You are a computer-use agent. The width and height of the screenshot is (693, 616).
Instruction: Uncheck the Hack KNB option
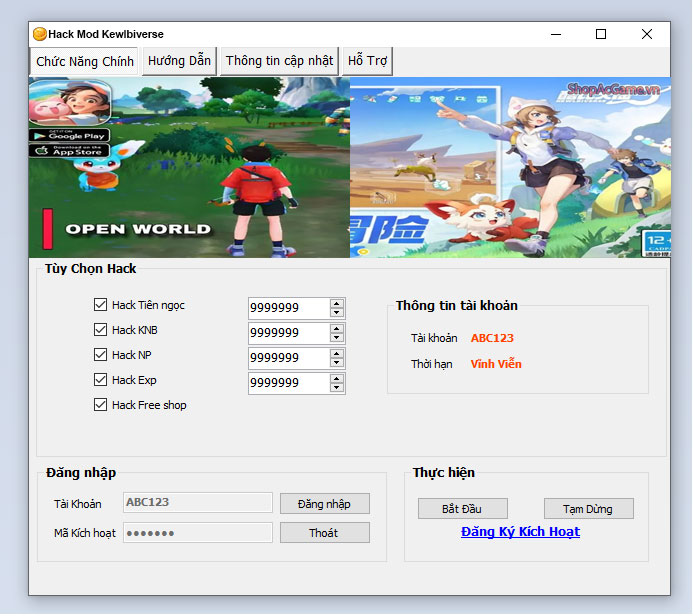(x=100, y=330)
